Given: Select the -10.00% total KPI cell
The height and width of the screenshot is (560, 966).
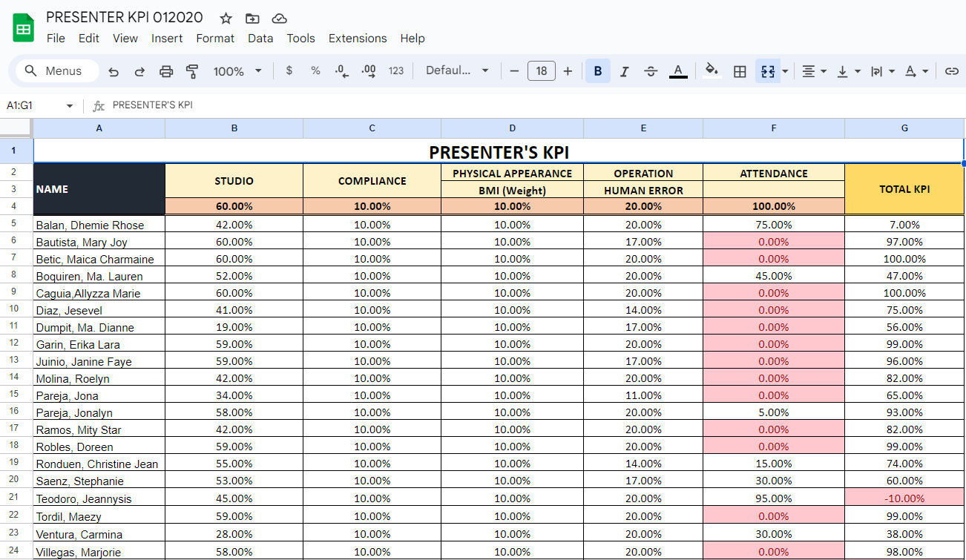Looking at the screenshot, I should tap(905, 498).
